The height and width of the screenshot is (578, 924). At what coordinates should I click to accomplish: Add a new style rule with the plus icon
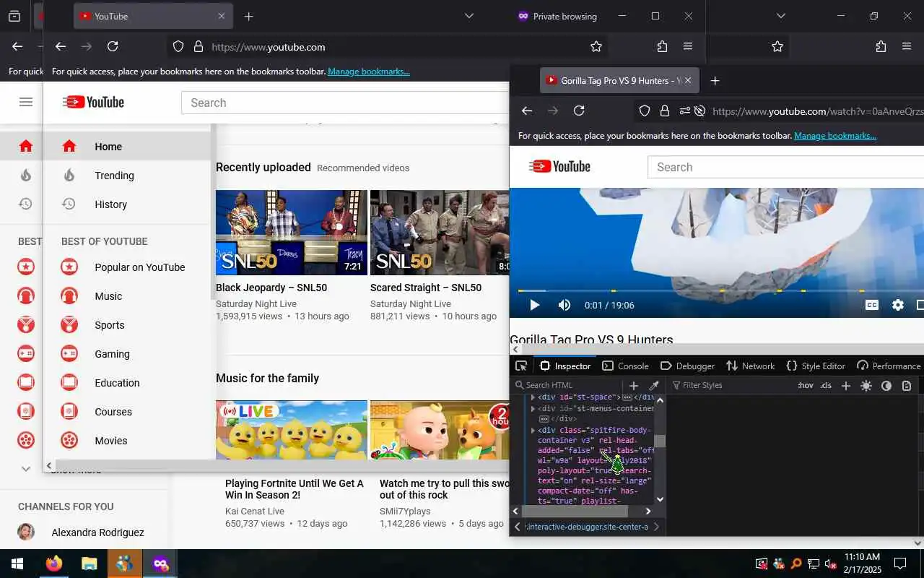[846, 386]
